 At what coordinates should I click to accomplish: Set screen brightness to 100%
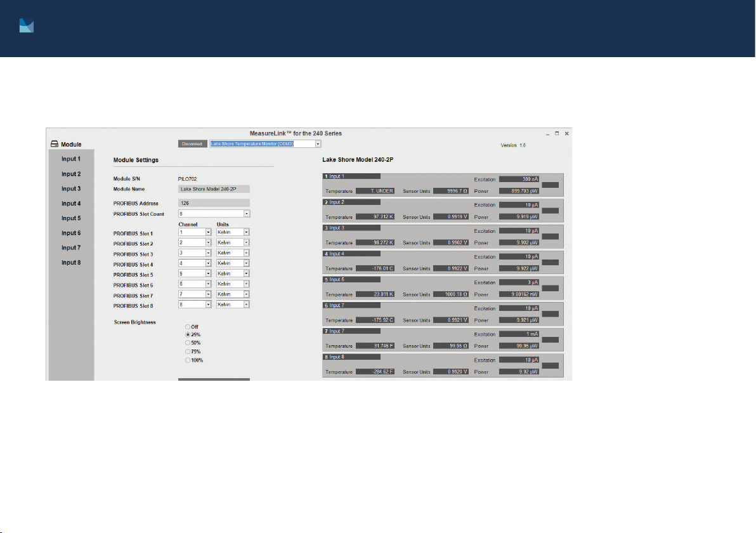coord(188,360)
